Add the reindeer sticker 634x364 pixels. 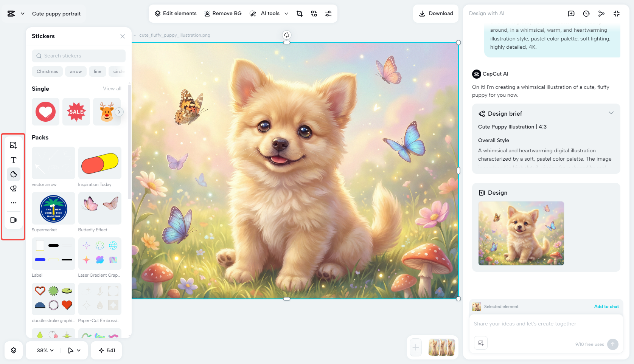coord(107,112)
